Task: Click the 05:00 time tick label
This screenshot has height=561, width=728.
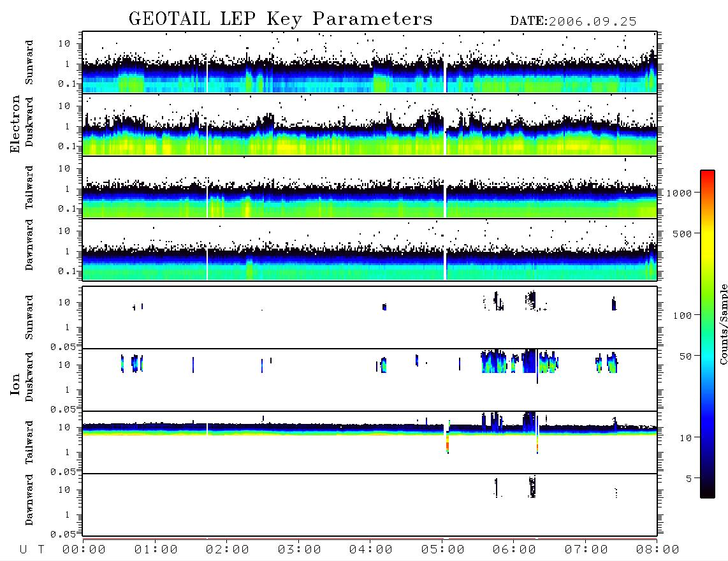Action: pyautogui.click(x=443, y=550)
